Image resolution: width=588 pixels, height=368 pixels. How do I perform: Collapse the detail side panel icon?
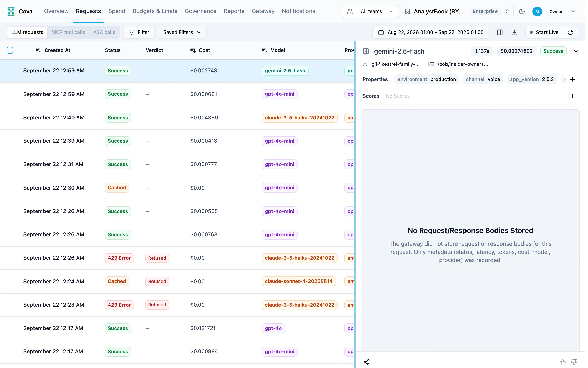[366, 51]
